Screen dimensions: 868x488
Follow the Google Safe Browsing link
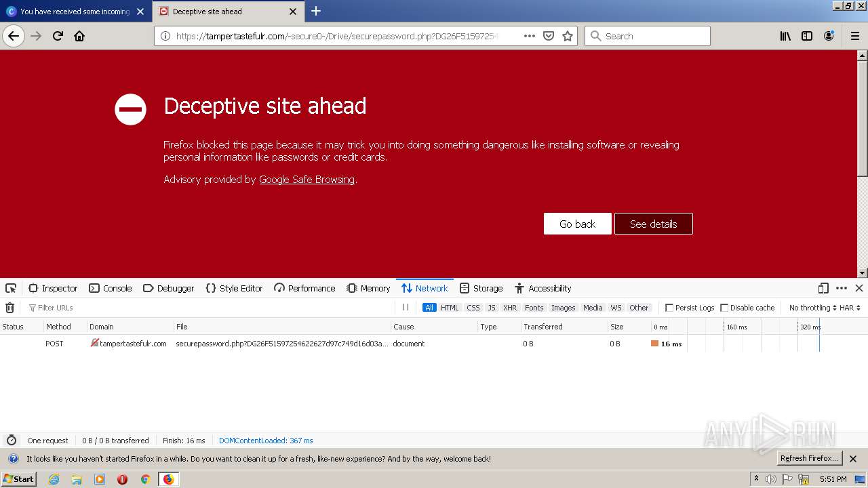point(307,180)
